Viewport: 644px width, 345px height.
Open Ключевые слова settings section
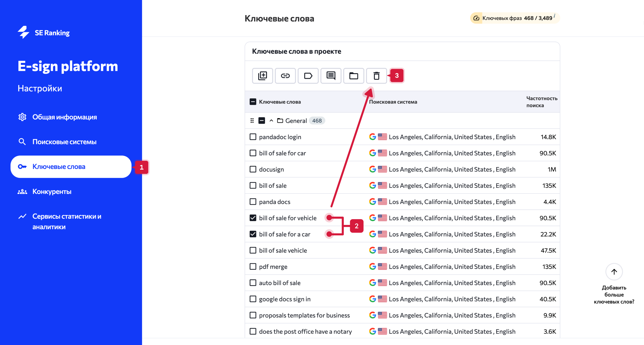coord(71,167)
